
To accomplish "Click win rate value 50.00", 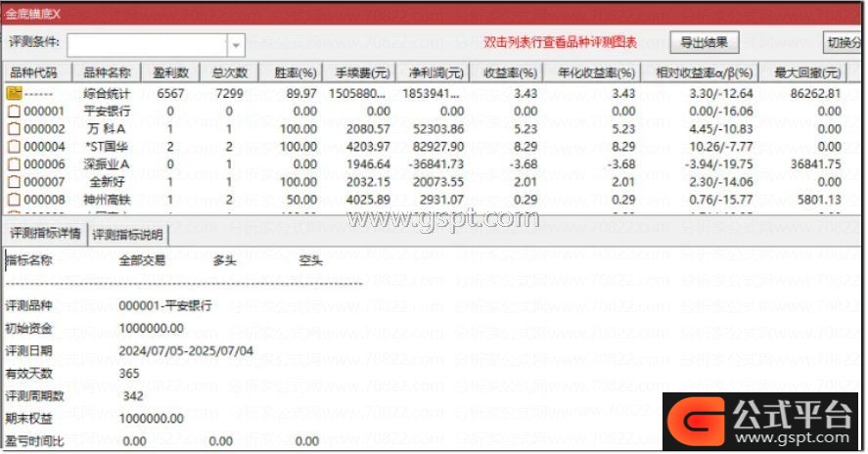I will (301, 200).
